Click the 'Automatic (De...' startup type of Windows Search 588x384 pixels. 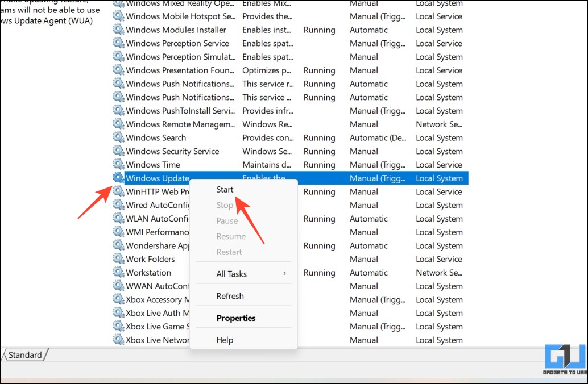[x=378, y=138]
